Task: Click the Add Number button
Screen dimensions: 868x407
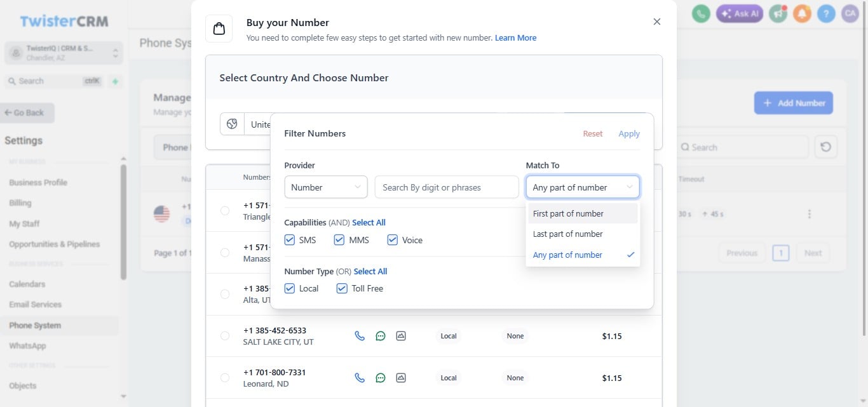Action: [x=794, y=103]
